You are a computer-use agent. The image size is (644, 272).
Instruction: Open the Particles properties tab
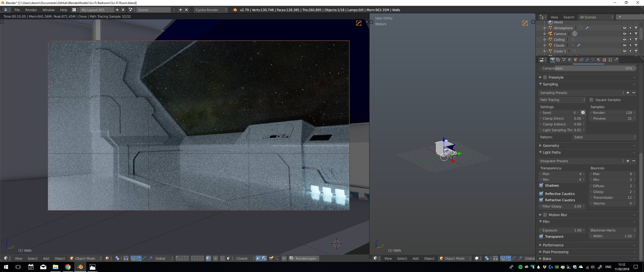click(x=610, y=60)
